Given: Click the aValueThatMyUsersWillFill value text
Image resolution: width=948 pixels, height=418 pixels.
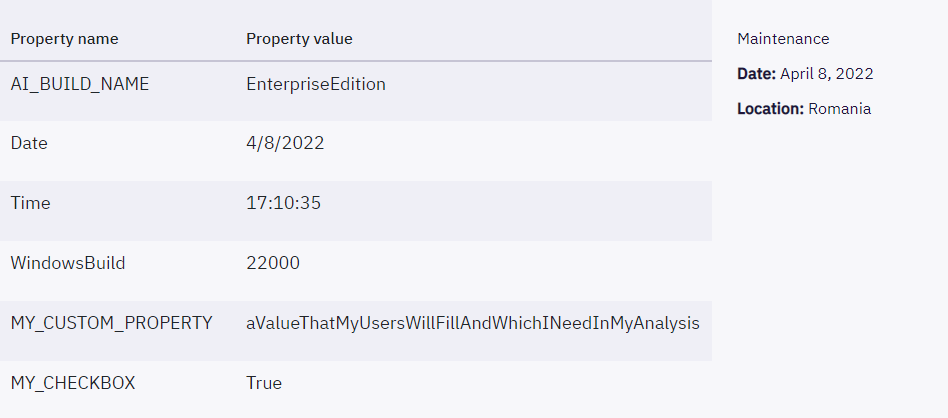Looking at the screenshot, I should [x=473, y=324].
